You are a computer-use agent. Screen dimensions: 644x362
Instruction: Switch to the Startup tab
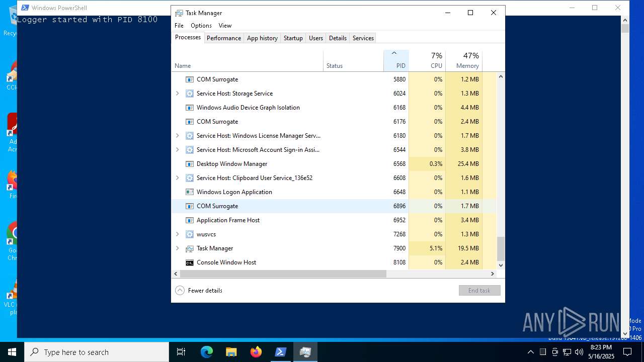293,38
